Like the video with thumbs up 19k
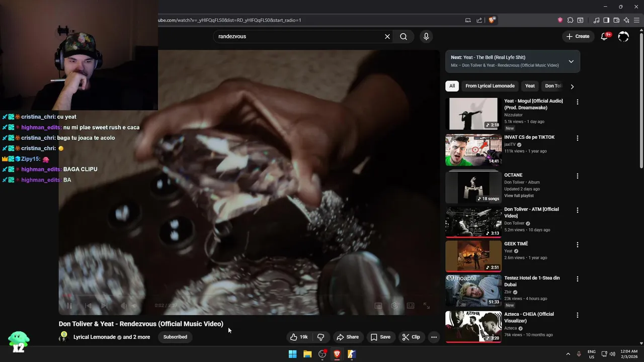644x362 pixels. click(299, 337)
